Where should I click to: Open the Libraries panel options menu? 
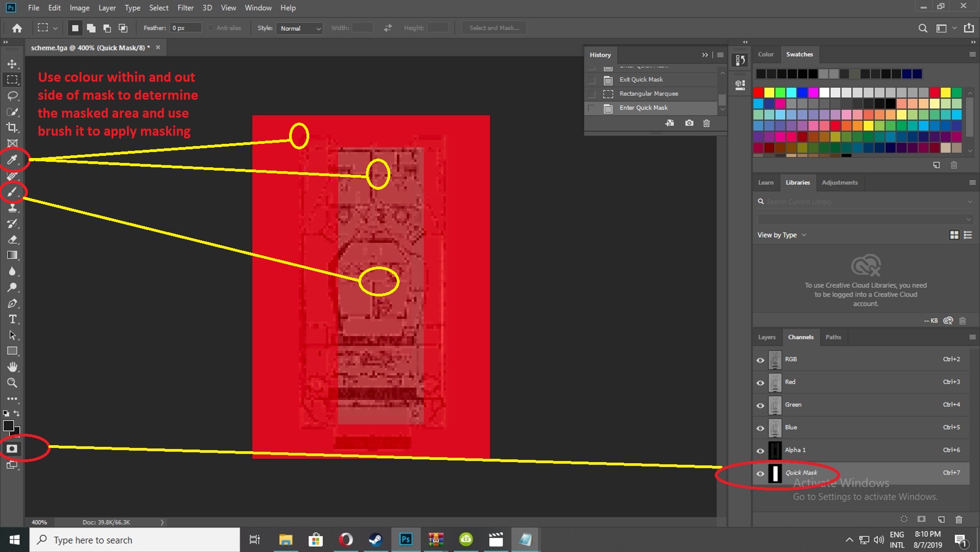click(972, 183)
